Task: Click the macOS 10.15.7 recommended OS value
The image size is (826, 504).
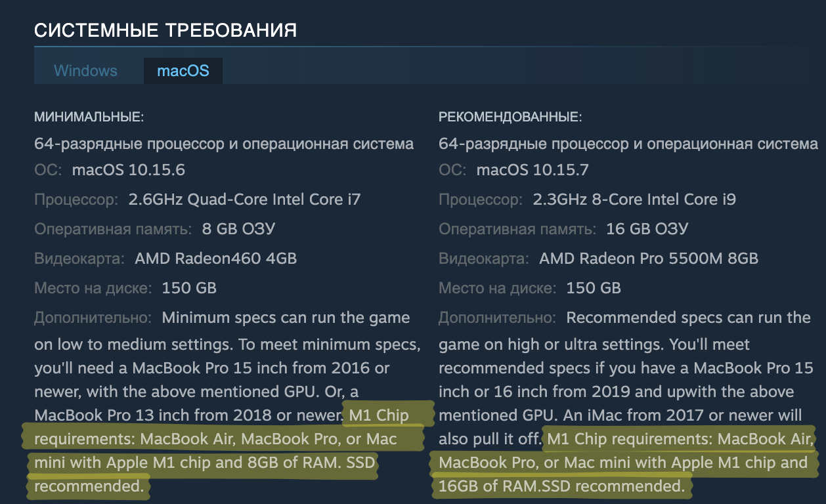Action: click(533, 171)
